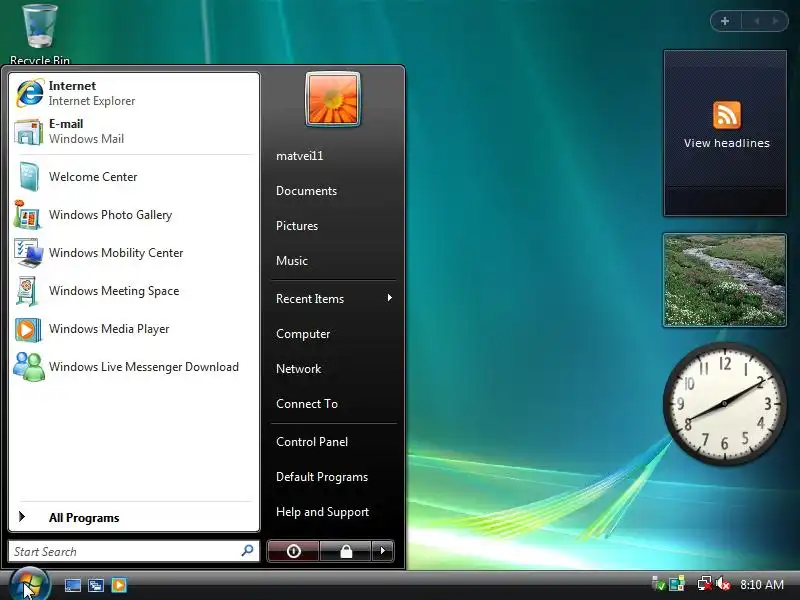This screenshot has height=600, width=800.
Task: Open Windows Live Messenger Download
Action: 134,367
